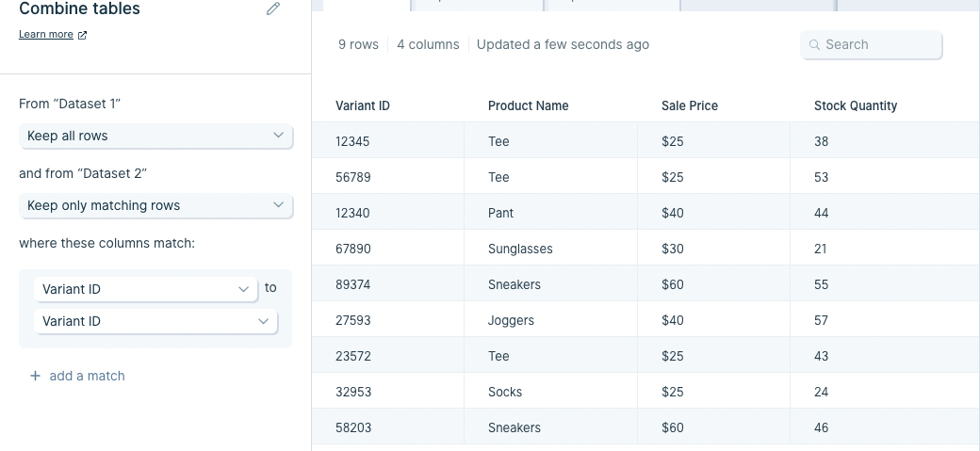Viewport: 980px width, 451px height.
Task: Open the Keep only matching rows dropdown
Action: tap(155, 205)
